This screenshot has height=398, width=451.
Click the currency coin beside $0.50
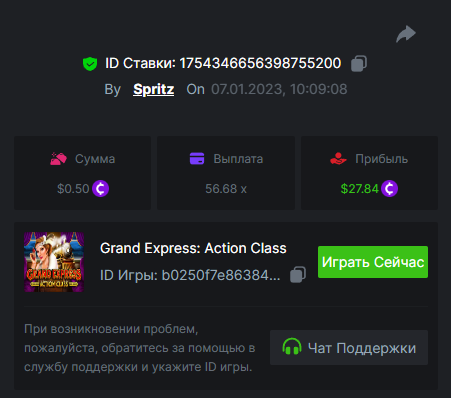click(101, 189)
